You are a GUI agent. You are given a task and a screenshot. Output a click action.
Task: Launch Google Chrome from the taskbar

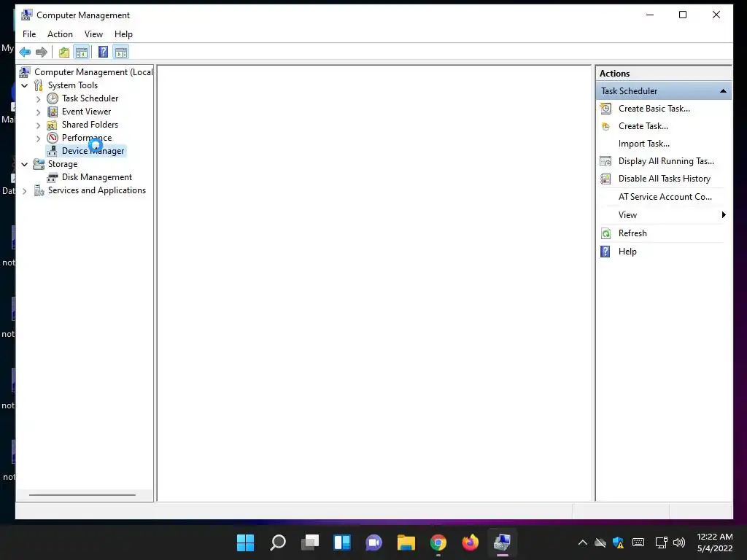point(438,542)
